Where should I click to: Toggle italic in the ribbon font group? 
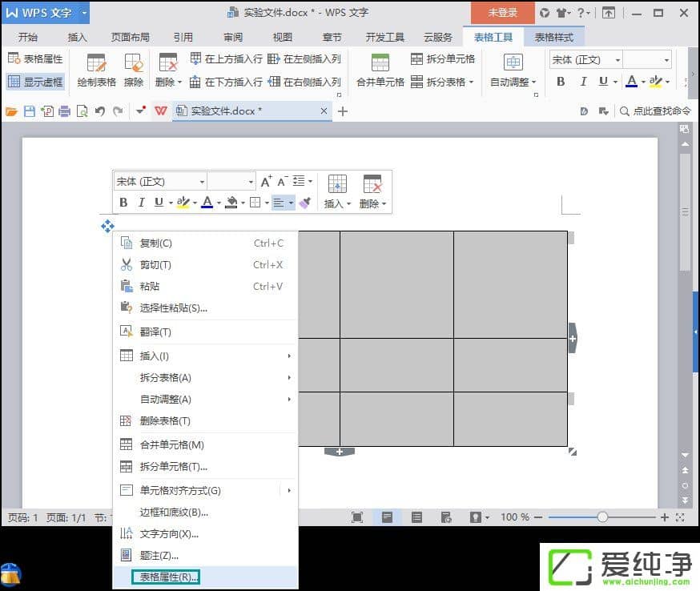coord(583,81)
